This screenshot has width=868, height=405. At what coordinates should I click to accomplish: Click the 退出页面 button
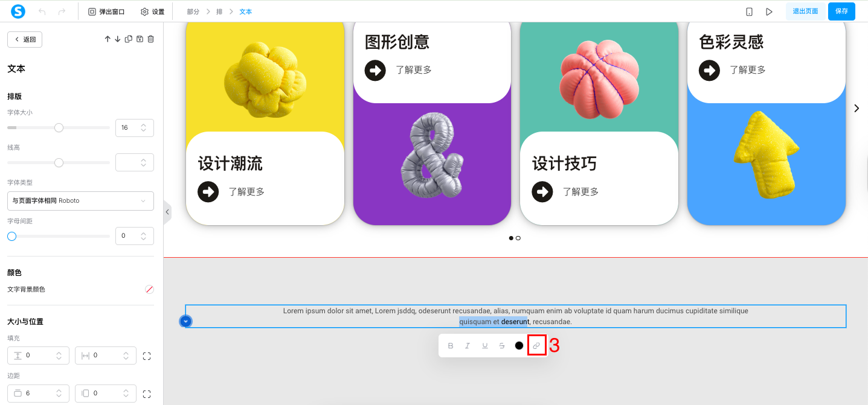click(x=805, y=11)
